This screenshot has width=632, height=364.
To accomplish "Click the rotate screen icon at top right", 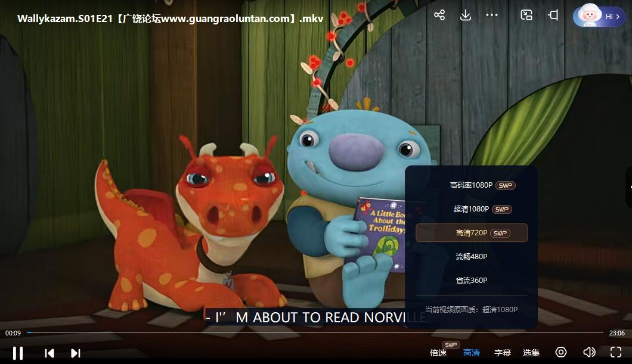I will coord(553,15).
